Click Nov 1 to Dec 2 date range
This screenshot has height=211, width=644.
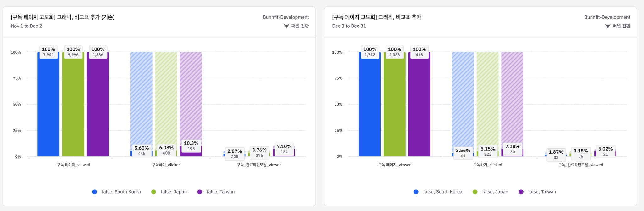pos(26,26)
